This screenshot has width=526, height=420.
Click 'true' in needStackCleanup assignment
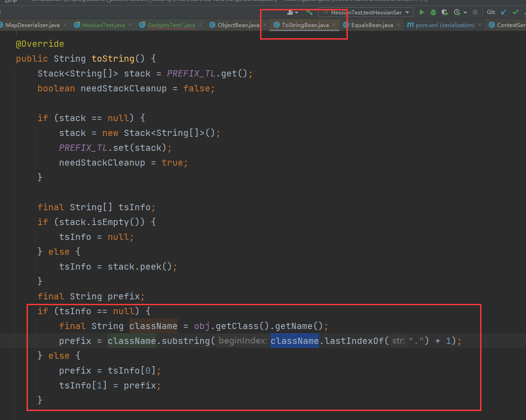coord(172,163)
